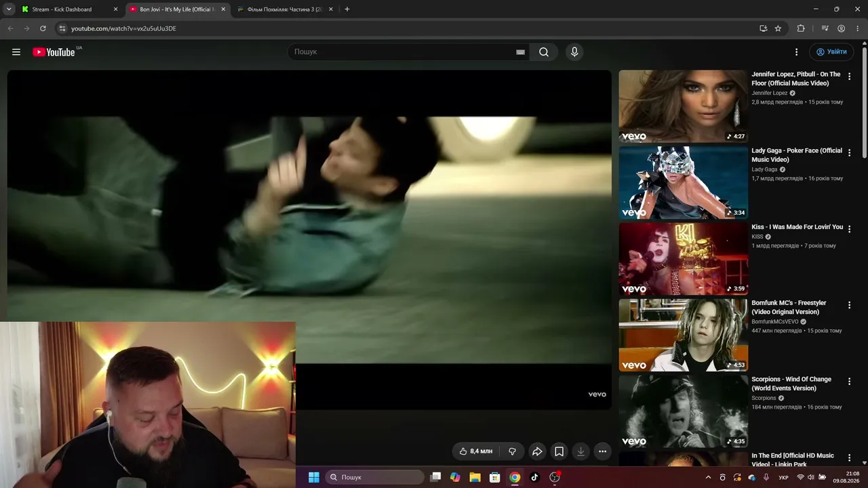This screenshot has height=488, width=868.
Task: Open YouTube settings three-dot menu near sign-in
Action: pos(796,52)
